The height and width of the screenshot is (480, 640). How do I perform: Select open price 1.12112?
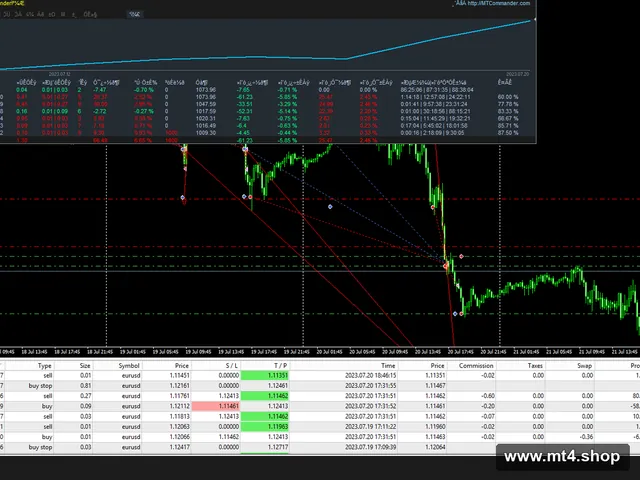click(179, 406)
